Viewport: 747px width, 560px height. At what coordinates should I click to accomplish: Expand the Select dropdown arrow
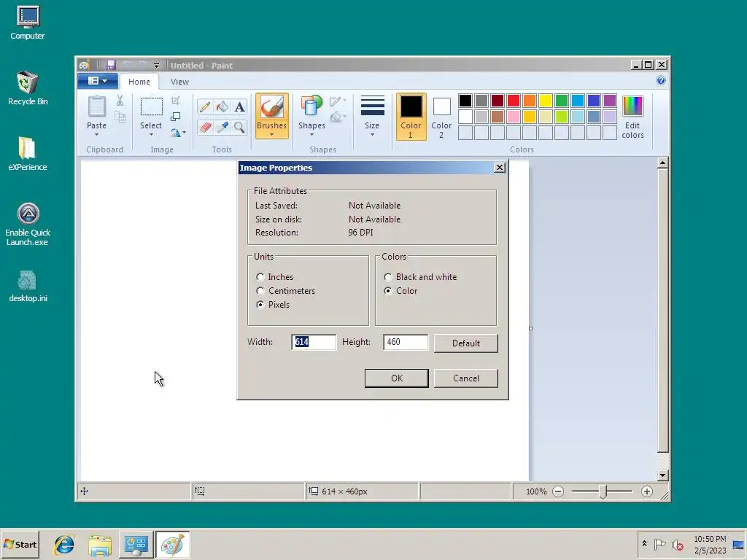point(151,135)
